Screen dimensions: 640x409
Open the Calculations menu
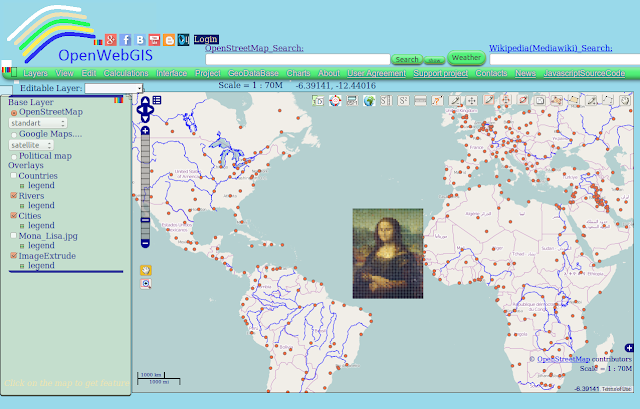pos(126,73)
